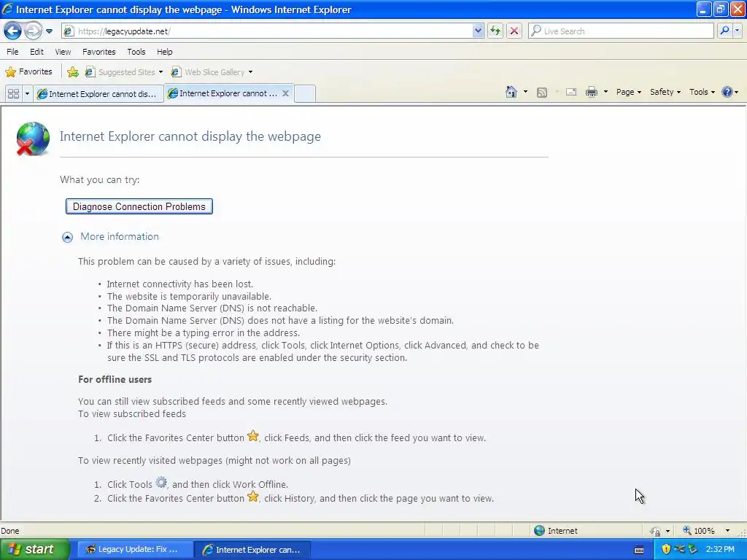Close the active tab with the X

pyautogui.click(x=285, y=93)
